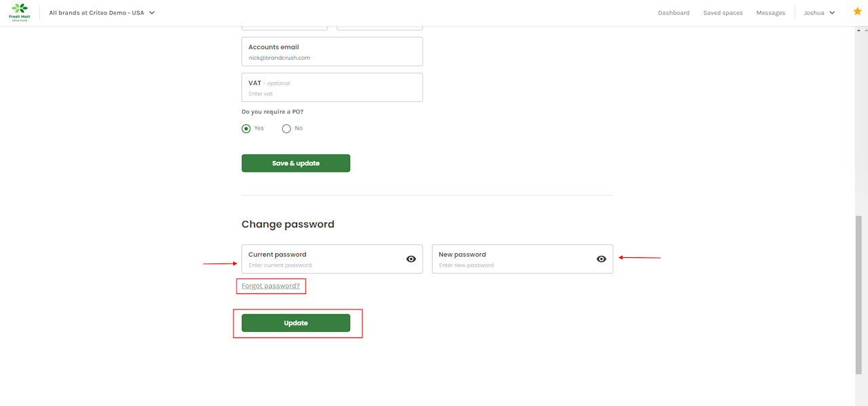The width and height of the screenshot is (868, 406).
Task: Click the Fresh Mart logo
Action: pyautogui.click(x=19, y=12)
